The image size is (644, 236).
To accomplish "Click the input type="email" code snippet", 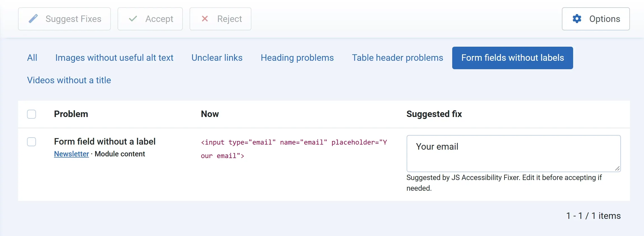I will 294,149.
